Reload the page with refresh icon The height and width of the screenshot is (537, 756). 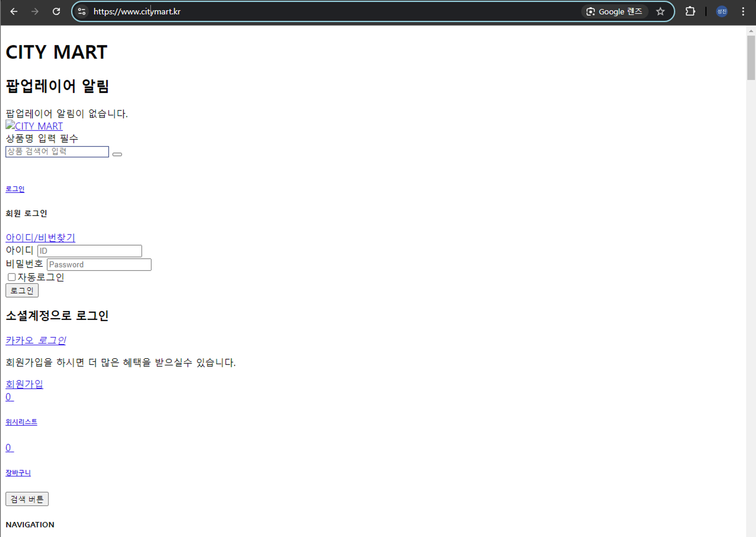(x=56, y=12)
